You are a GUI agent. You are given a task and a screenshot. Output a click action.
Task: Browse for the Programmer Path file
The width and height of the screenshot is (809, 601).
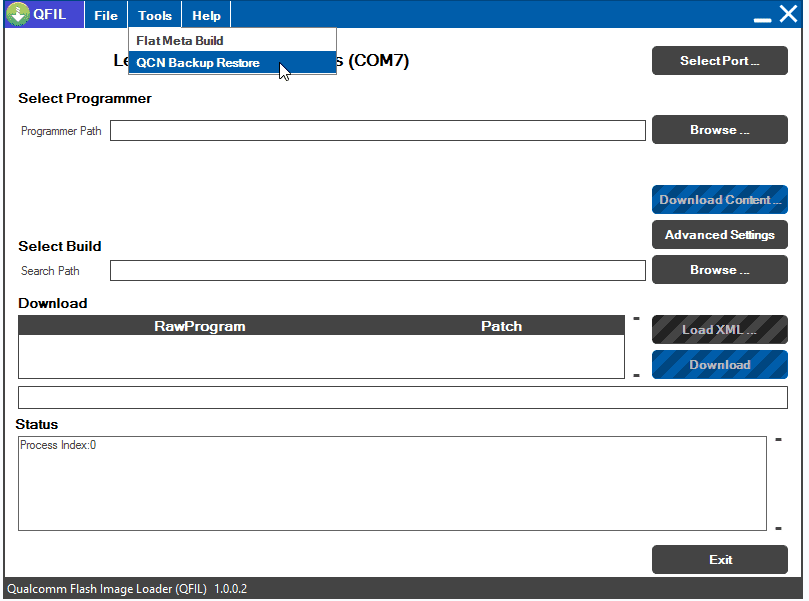720,129
